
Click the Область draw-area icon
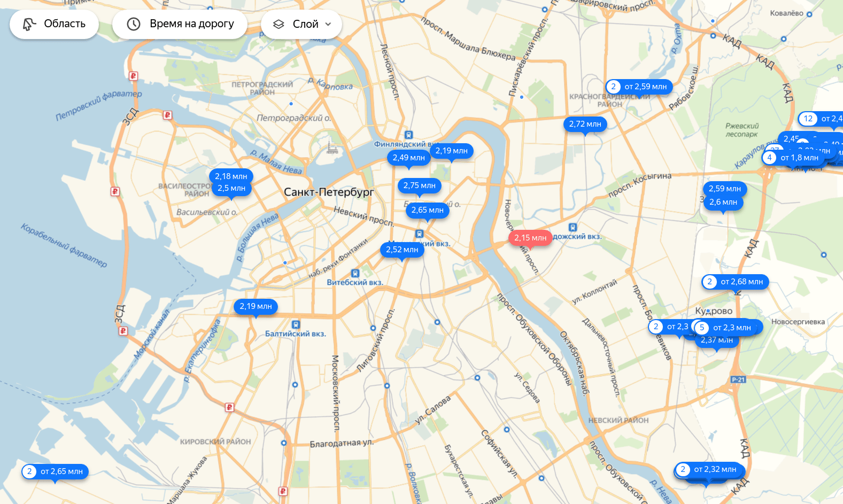click(x=29, y=24)
